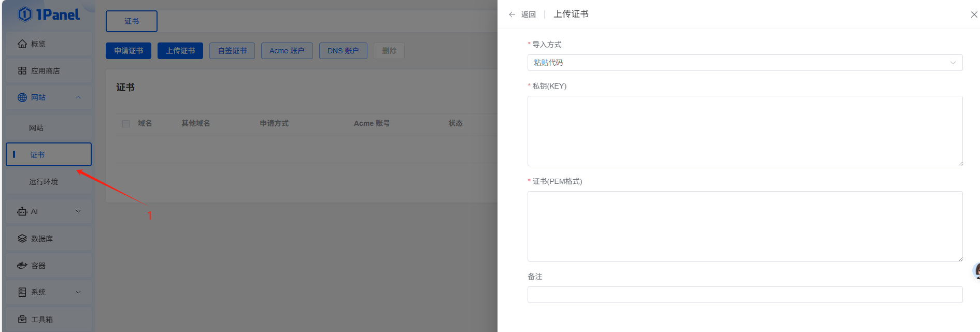Click the back arrow in upload drawer
The height and width of the screenshot is (332, 980).
click(512, 15)
